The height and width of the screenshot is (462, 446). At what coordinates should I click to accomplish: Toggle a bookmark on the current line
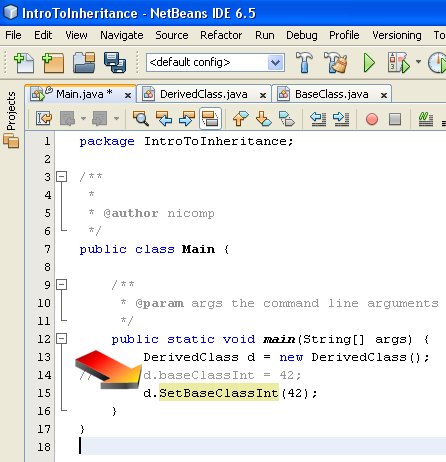(x=287, y=118)
